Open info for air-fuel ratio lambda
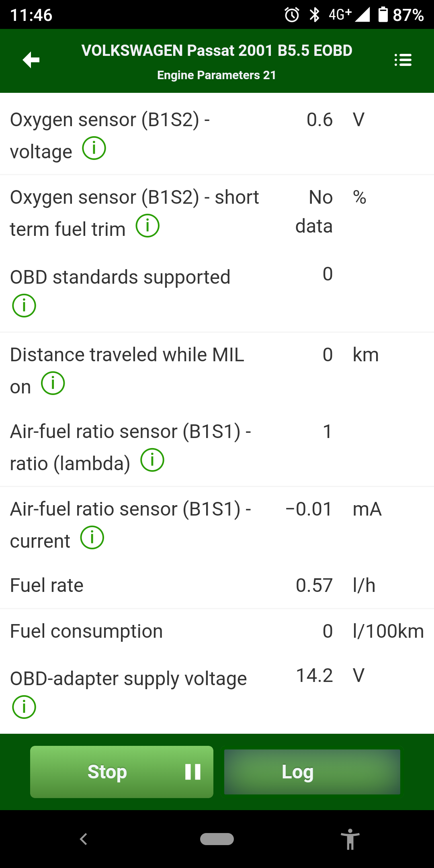The height and width of the screenshot is (868, 434). [x=152, y=460]
